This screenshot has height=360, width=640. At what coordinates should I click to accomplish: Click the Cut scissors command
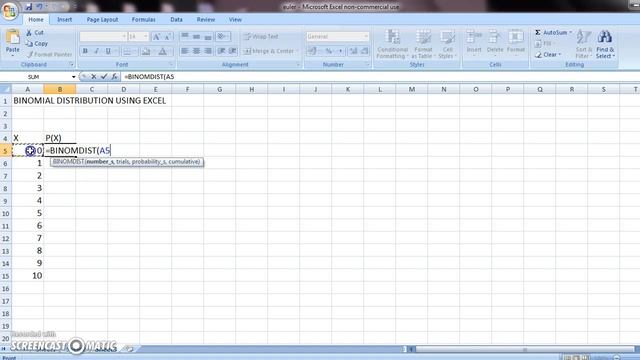35,33
